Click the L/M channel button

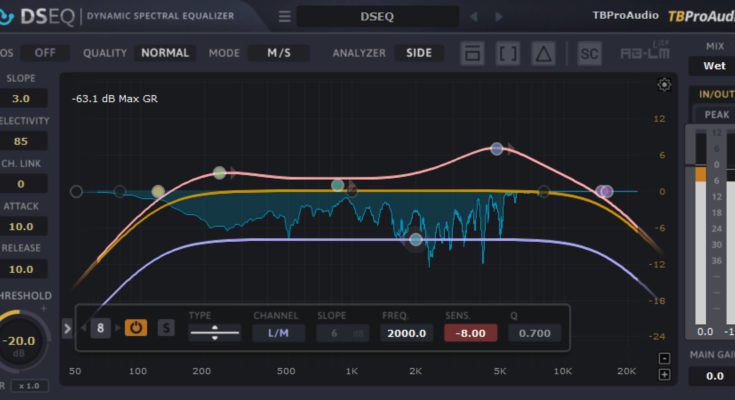pos(278,333)
